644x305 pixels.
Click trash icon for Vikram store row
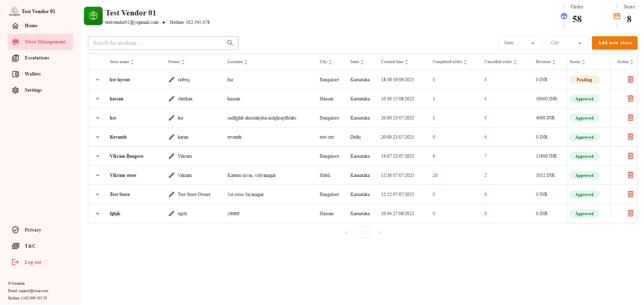[630, 175]
